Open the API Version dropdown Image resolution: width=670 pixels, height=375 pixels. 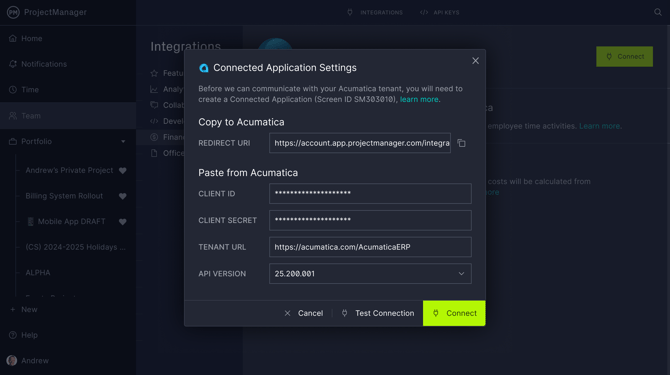coord(370,273)
